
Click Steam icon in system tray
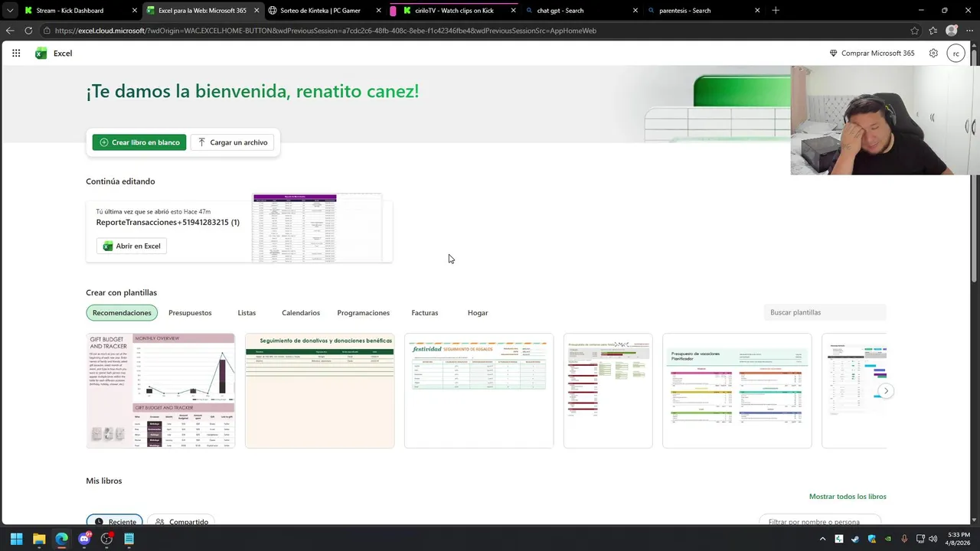click(x=855, y=539)
